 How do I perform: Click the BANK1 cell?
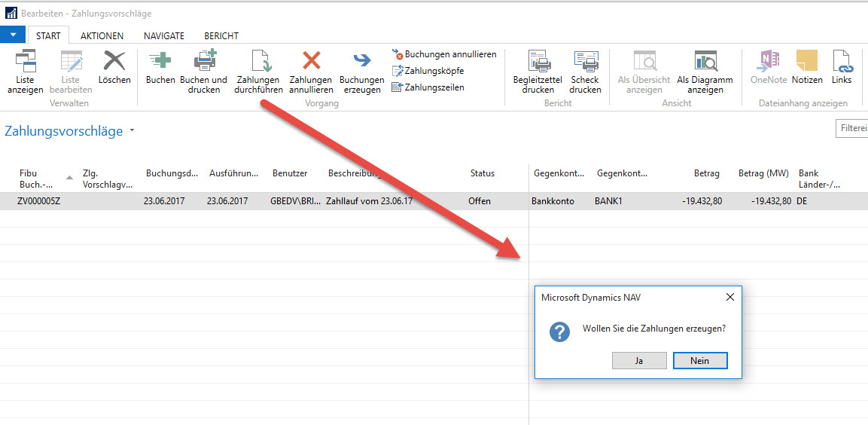(609, 201)
